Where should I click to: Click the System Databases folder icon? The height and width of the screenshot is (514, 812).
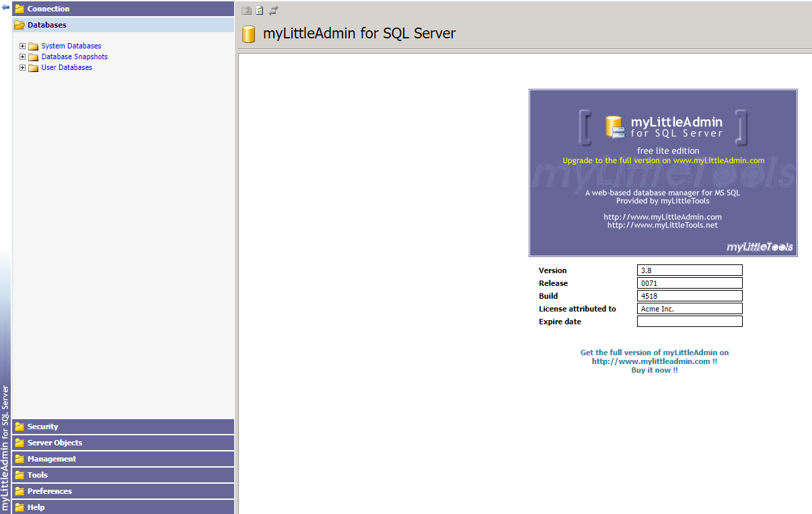(x=34, y=46)
